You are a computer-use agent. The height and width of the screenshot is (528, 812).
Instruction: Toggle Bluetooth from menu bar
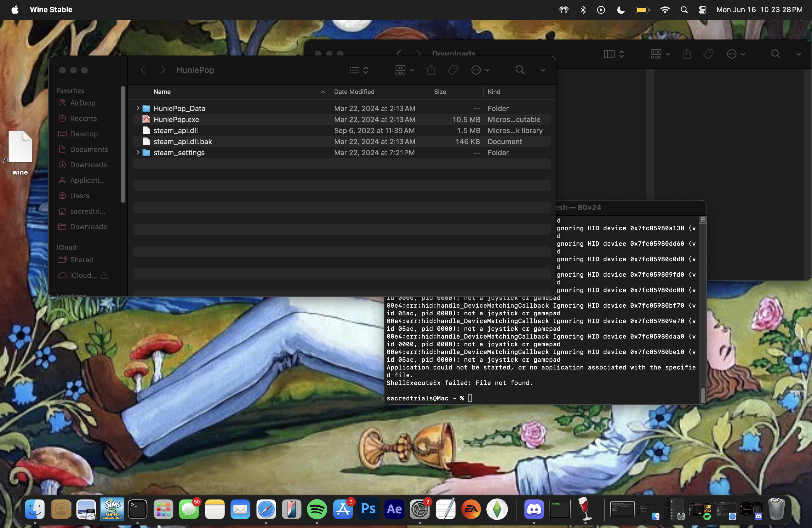click(x=583, y=10)
